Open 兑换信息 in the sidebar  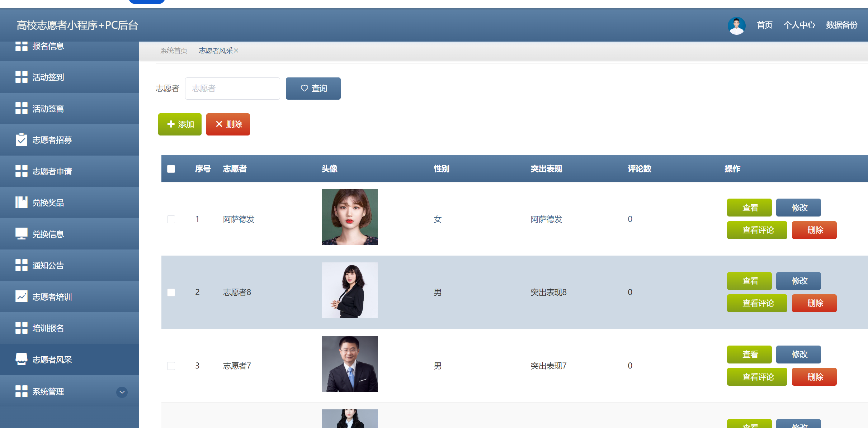69,234
